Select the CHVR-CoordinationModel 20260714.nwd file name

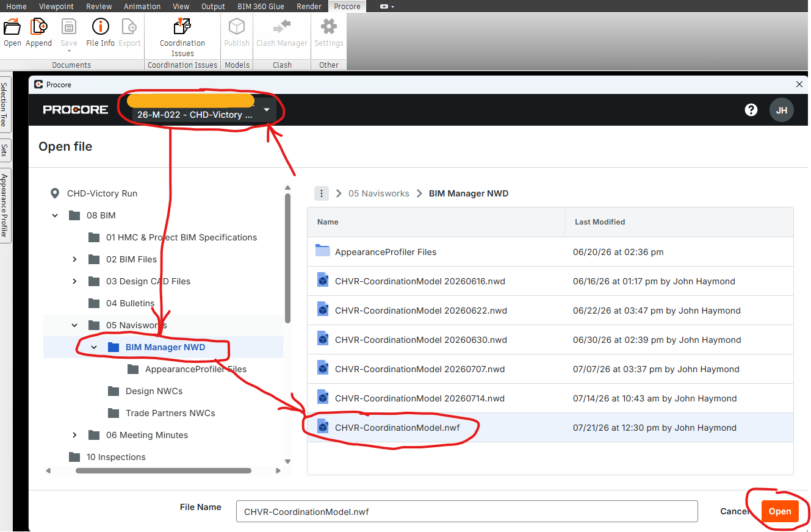[x=420, y=398]
